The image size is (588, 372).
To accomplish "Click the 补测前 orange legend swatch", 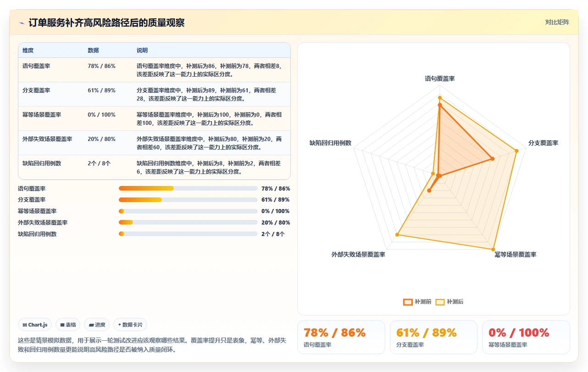I will 408,302.
